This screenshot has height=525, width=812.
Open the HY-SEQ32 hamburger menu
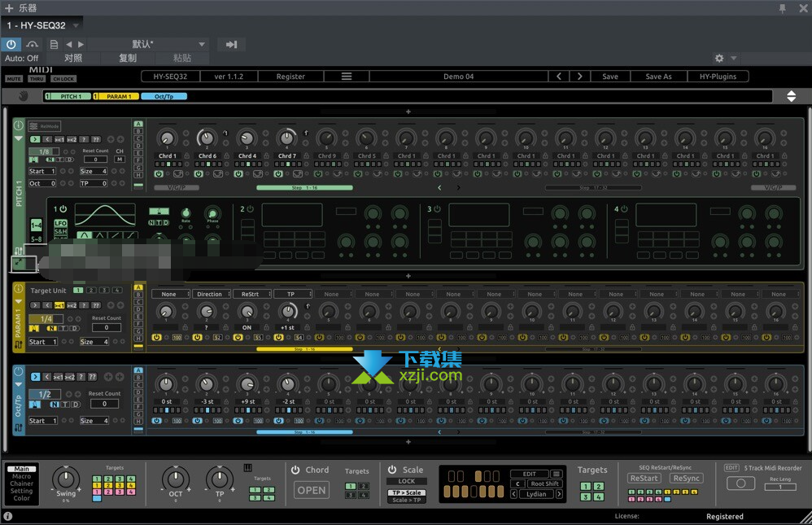347,77
